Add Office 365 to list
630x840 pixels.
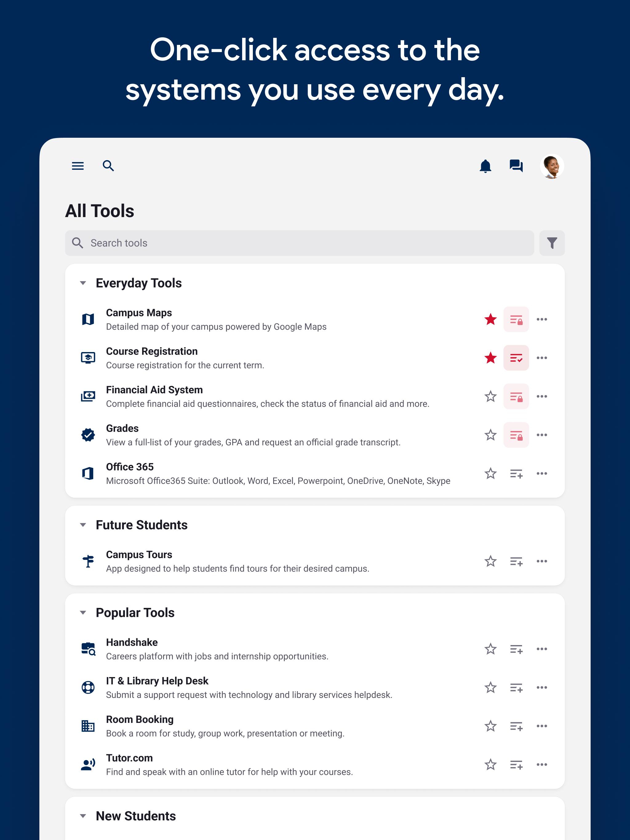click(516, 473)
